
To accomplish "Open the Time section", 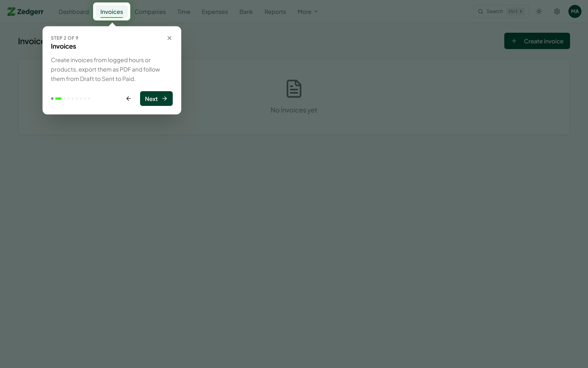I will tap(184, 12).
